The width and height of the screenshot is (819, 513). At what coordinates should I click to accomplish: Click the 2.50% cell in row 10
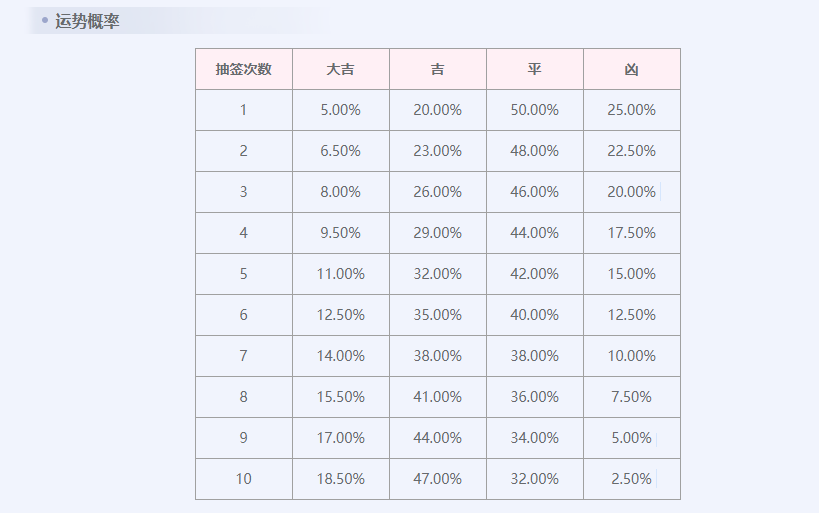[x=632, y=479]
